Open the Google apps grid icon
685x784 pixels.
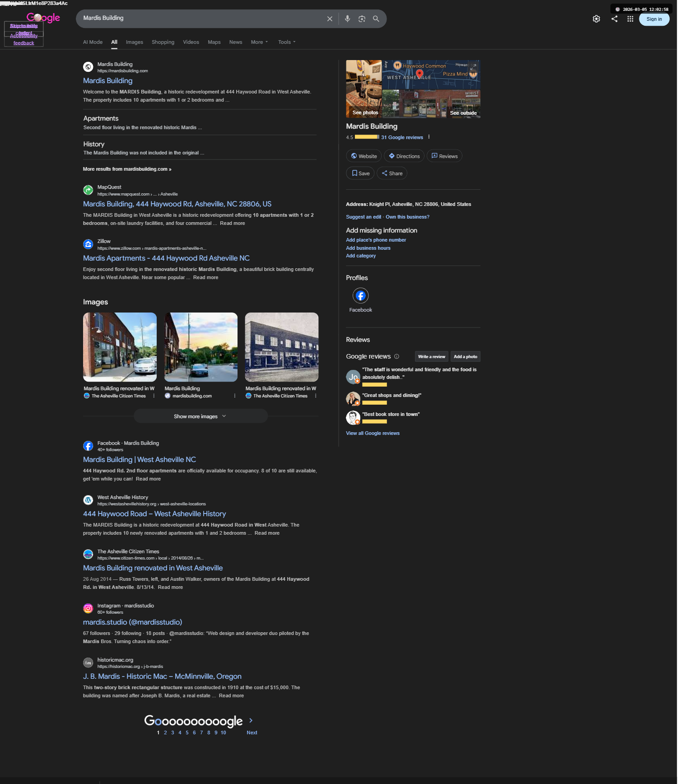pyautogui.click(x=630, y=19)
